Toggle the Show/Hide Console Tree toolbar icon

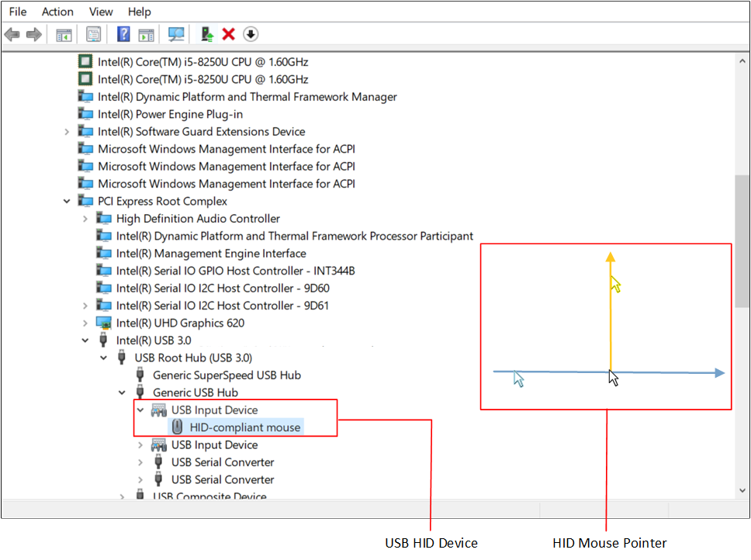[x=64, y=34]
